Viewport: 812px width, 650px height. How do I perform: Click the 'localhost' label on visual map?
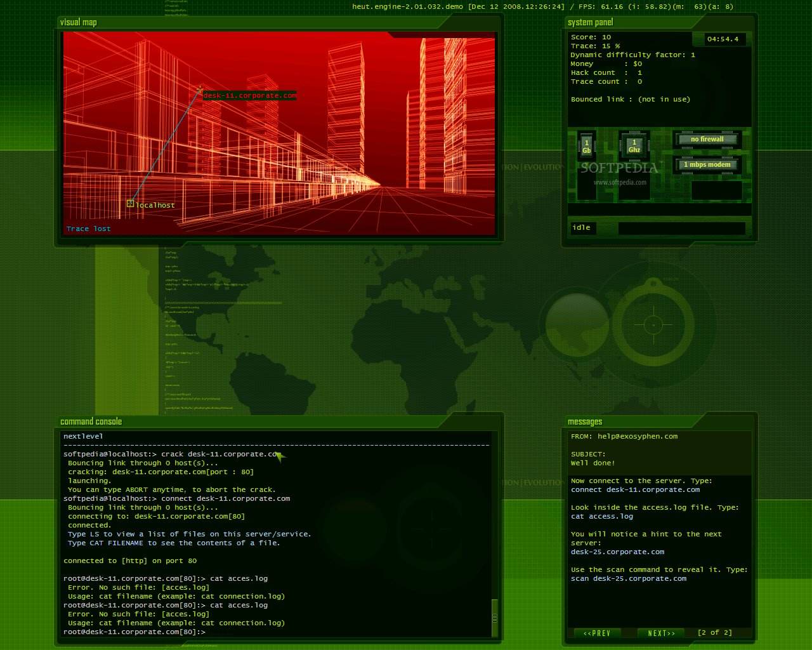pyautogui.click(x=155, y=205)
